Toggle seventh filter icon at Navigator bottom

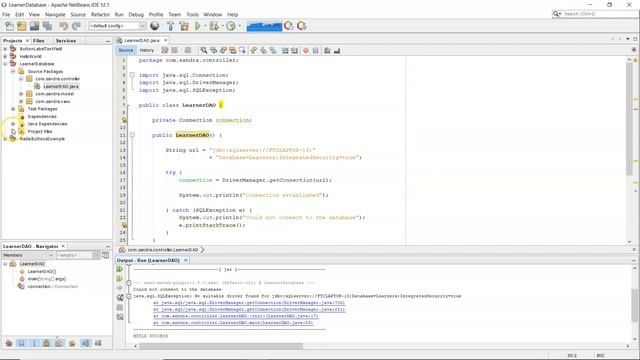pos(85,343)
